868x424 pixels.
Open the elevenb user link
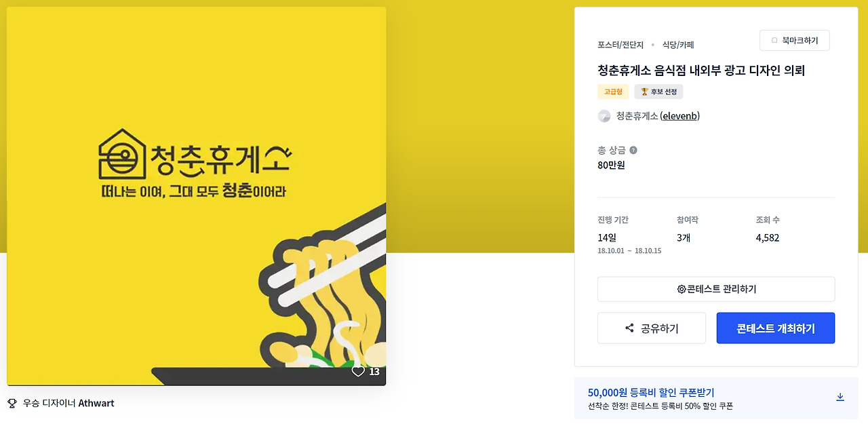[679, 116]
